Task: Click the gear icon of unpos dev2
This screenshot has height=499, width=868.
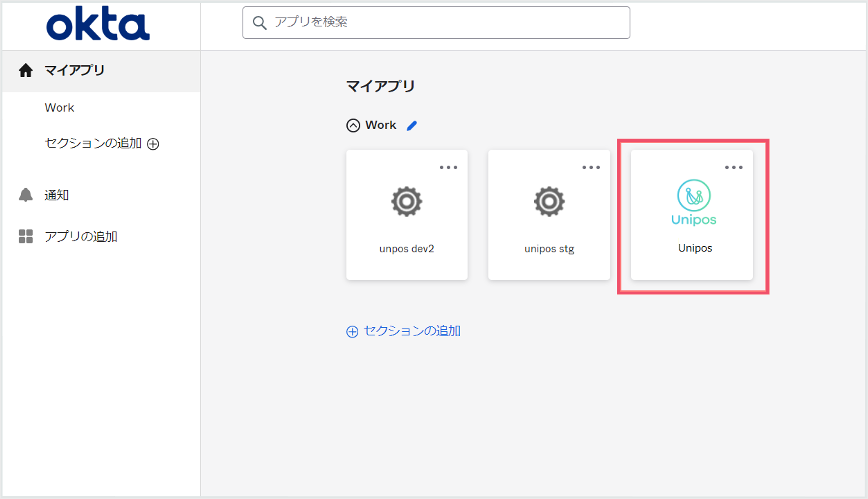Action: pyautogui.click(x=407, y=202)
